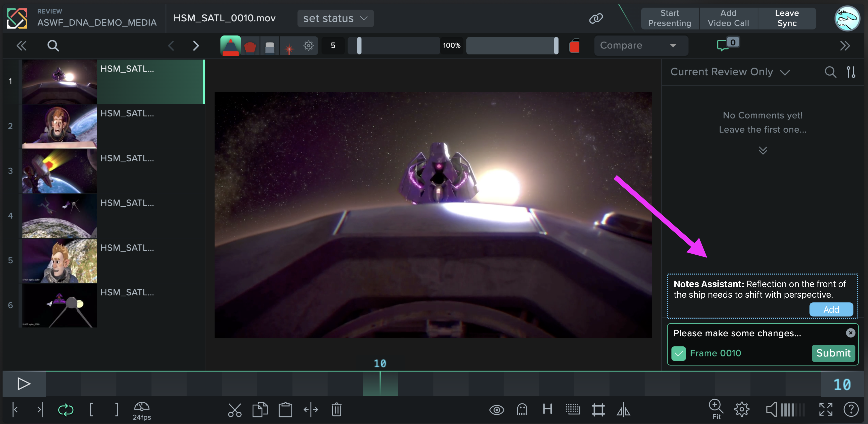Toggle loop playback mode
This screenshot has height=424, width=868.
[65, 410]
